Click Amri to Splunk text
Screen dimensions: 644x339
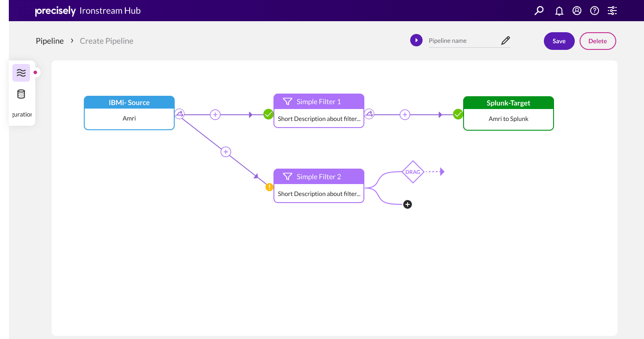pos(509,119)
